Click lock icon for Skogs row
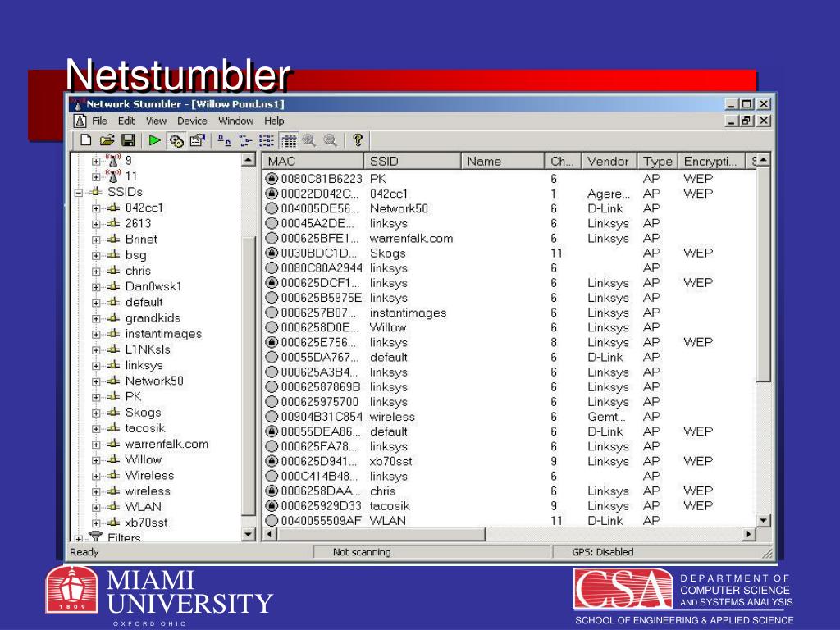This screenshot has height=630, width=840. [x=272, y=253]
